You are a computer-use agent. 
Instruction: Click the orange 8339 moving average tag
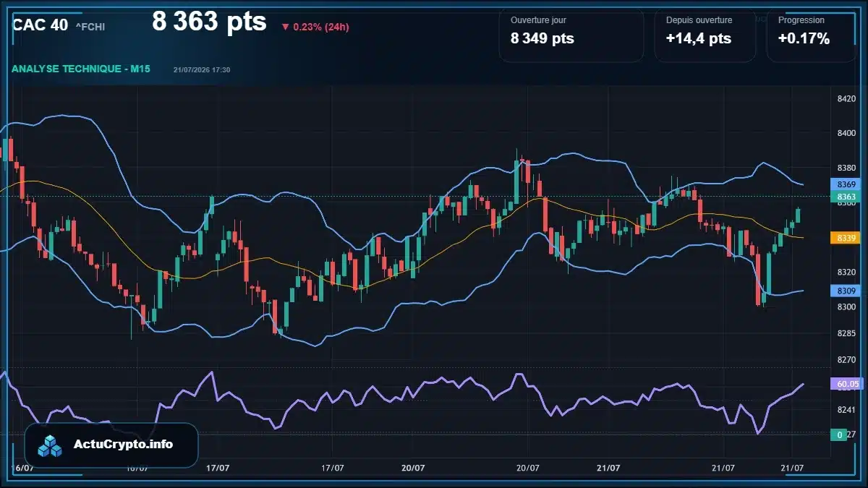[846, 238]
